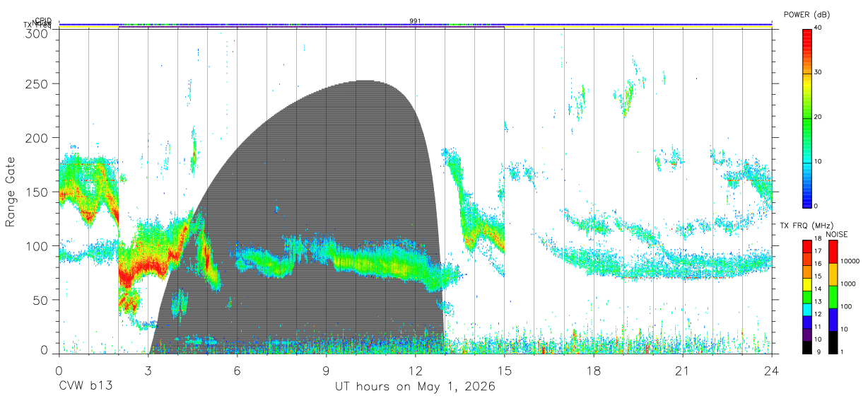This screenshot has width=868, height=401.
Task: Click the 15 label on TX FRQ scale
Action: point(818,277)
